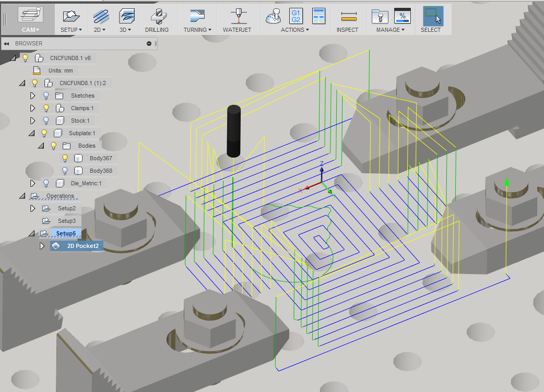Expand the Setup2 node
The height and width of the screenshot is (392, 544).
coord(32,208)
